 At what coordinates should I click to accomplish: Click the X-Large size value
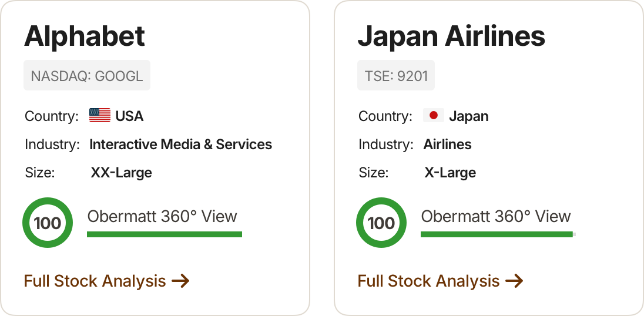(450, 172)
